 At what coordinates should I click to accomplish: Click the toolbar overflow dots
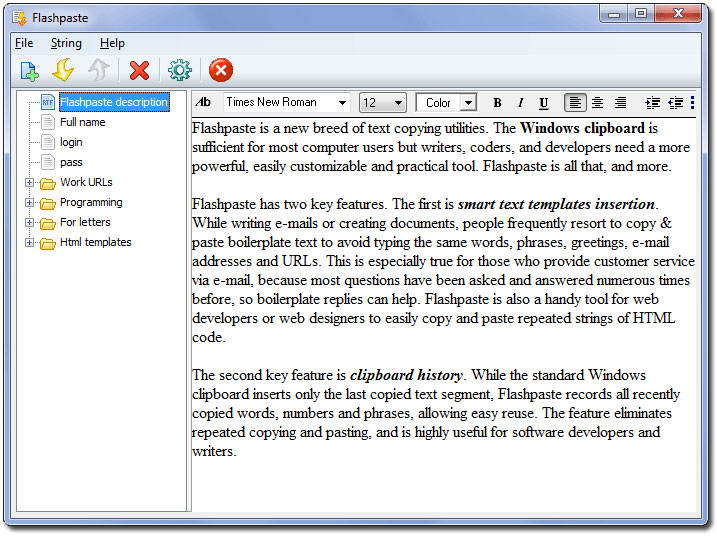pos(692,102)
